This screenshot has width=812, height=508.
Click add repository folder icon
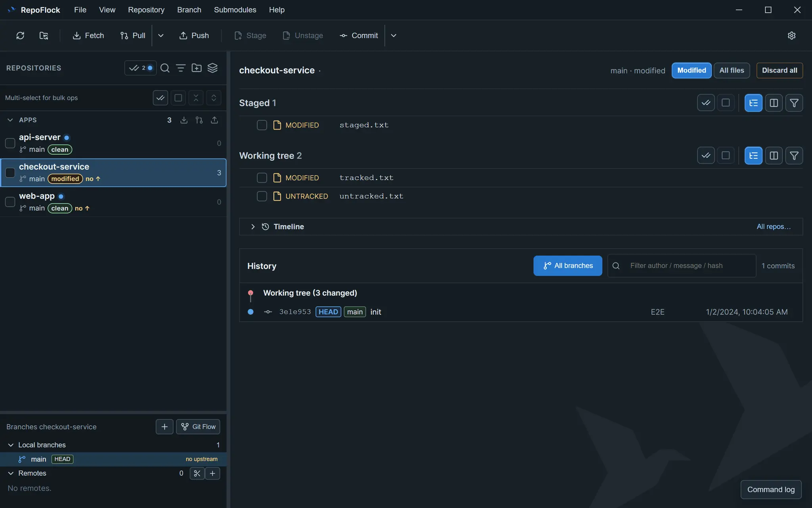tap(197, 68)
